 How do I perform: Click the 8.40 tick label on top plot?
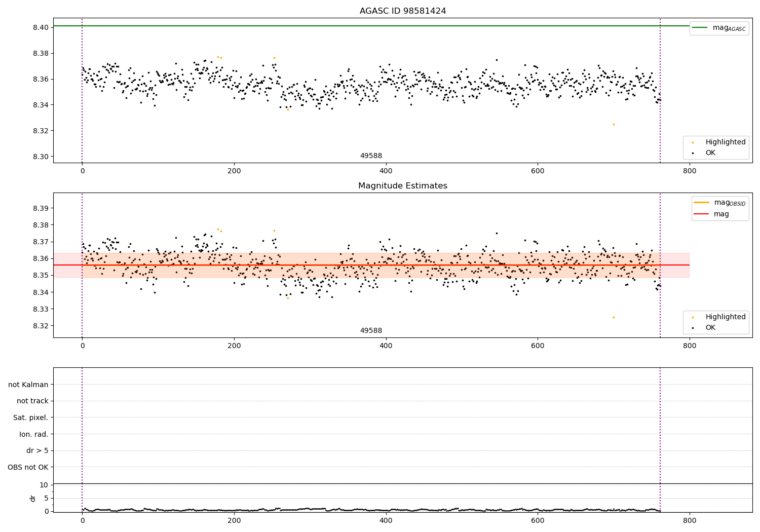click(41, 27)
